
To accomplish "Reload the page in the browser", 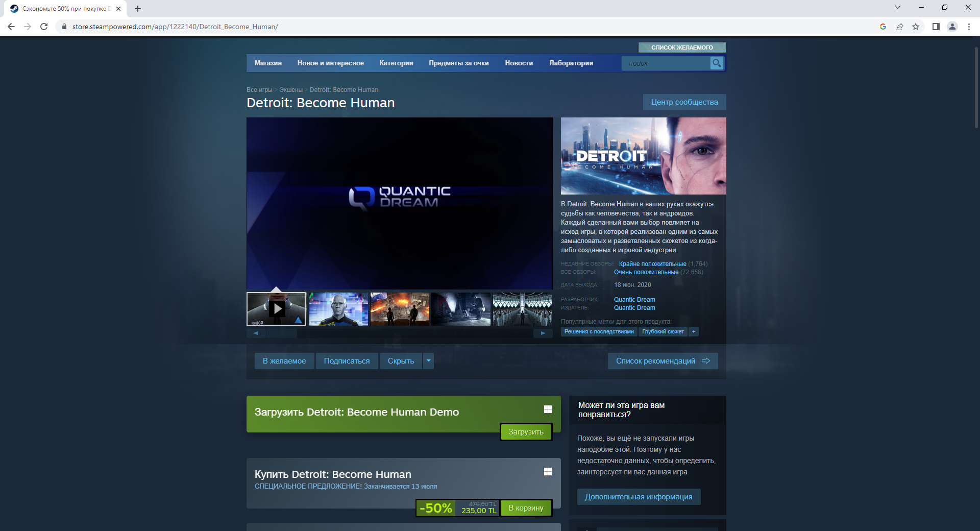I will 44,27.
